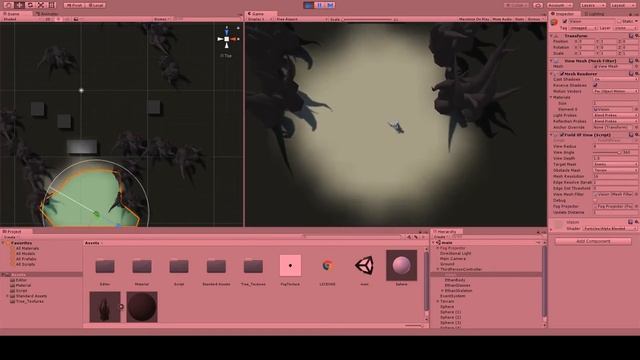Open the Shader dropdown for Vision material
This screenshot has height=360, width=640.
(610, 229)
